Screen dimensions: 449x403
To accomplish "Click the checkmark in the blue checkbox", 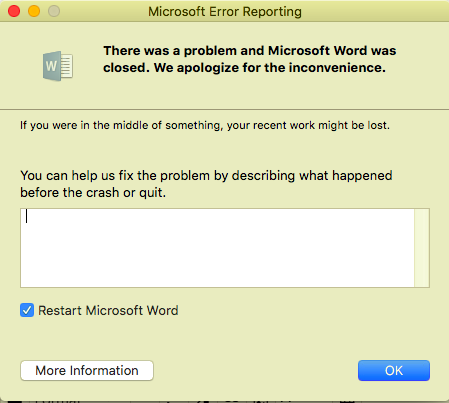I will click(27, 310).
